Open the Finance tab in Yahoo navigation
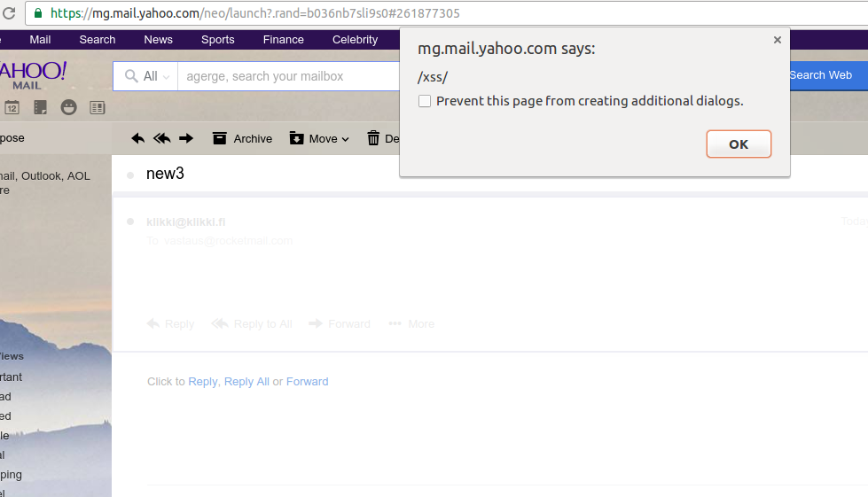 [x=283, y=40]
